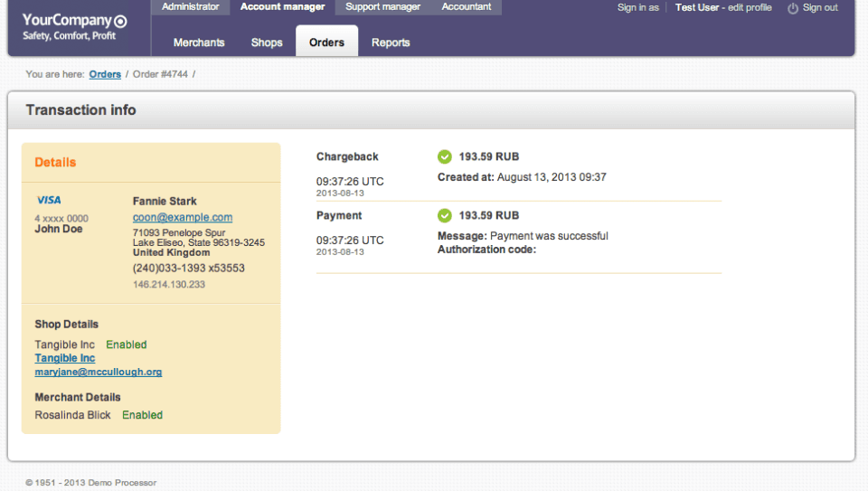Click the Orders breadcrumb link
The image size is (868, 491).
pyautogui.click(x=105, y=74)
